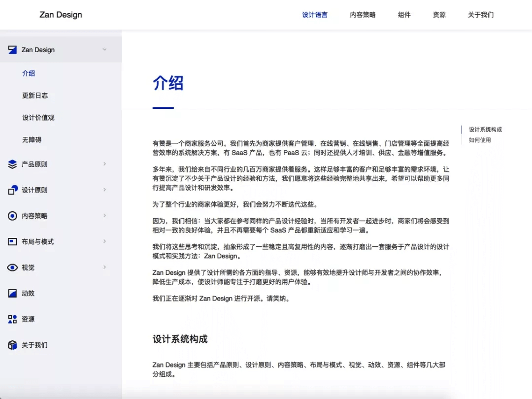Click the 设计系统构成 section heading
This screenshot has height=399, width=532.
(180, 339)
